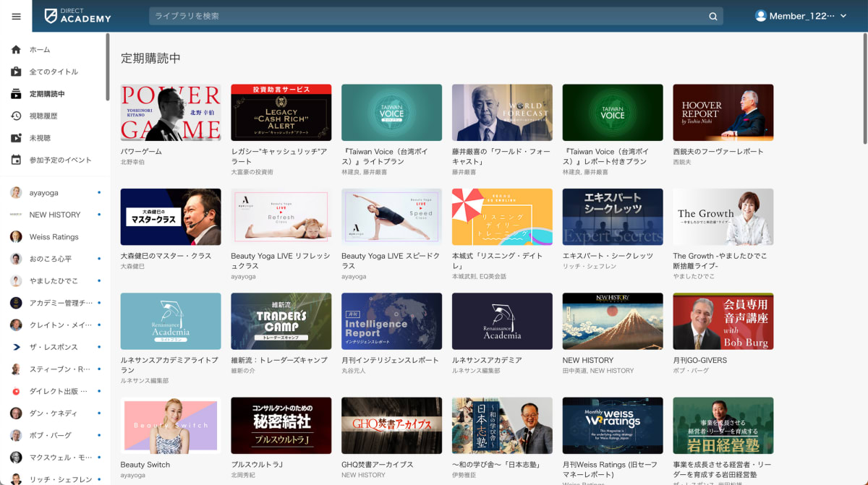The image size is (868, 485).
Task: Open 月刊インテリジェンスレポート title link
Action: click(x=390, y=360)
